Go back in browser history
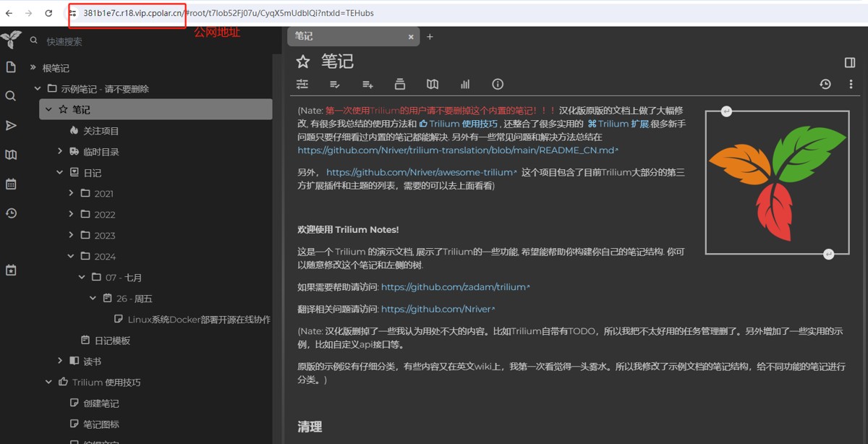This screenshot has width=868, height=444. point(9,13)
